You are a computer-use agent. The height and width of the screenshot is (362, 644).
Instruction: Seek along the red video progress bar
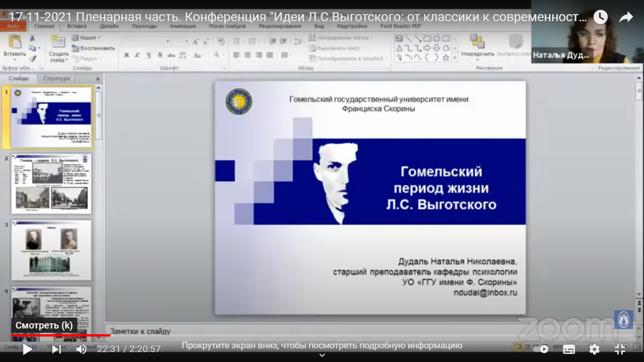click(x=61, y=335)
